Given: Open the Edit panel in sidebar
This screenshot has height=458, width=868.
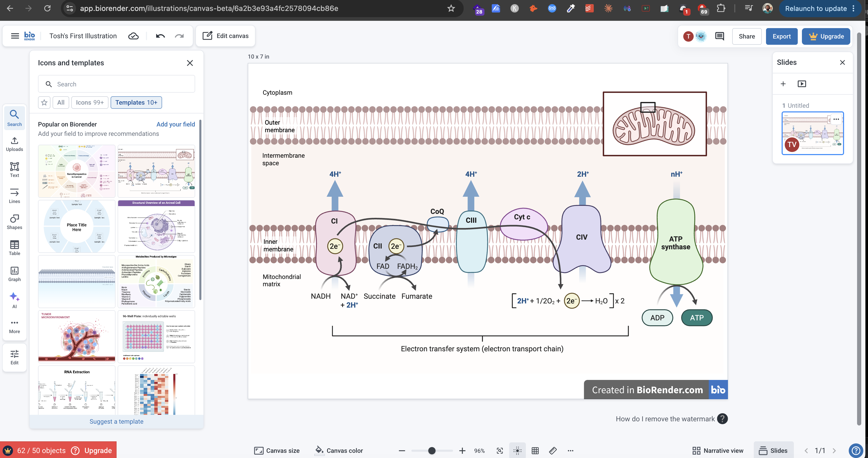Looking at the screenshot, I should click(x=14, y=357).
